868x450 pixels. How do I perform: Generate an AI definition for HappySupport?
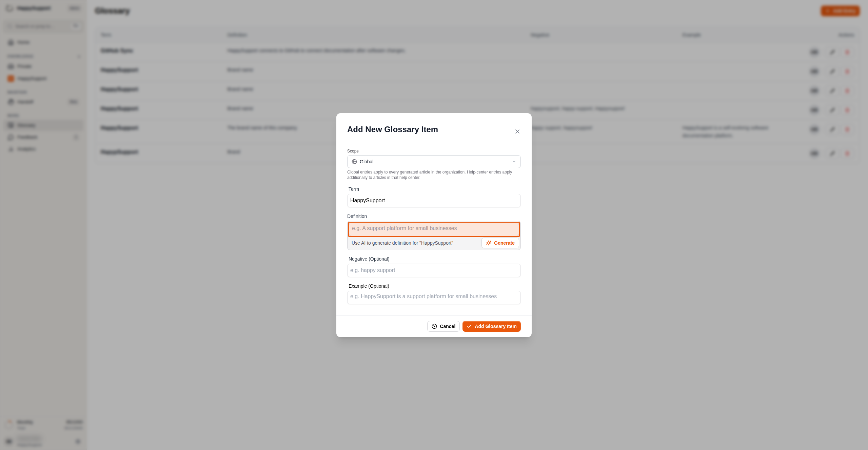500,243
